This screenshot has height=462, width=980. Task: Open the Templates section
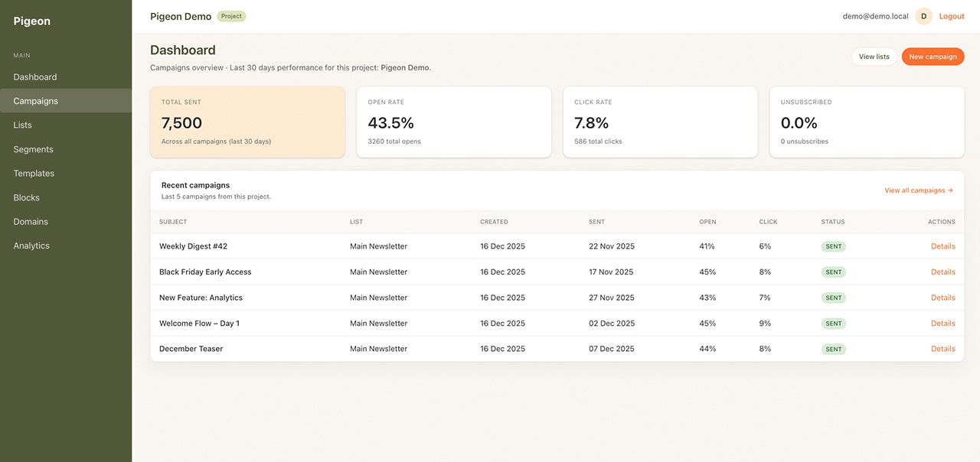[x=34, y=173]
